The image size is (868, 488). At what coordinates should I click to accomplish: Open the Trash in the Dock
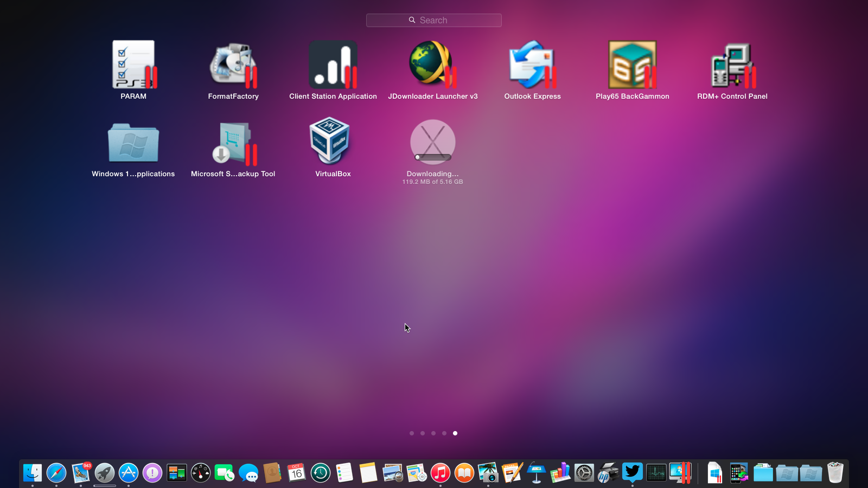(x=835, y=473)
